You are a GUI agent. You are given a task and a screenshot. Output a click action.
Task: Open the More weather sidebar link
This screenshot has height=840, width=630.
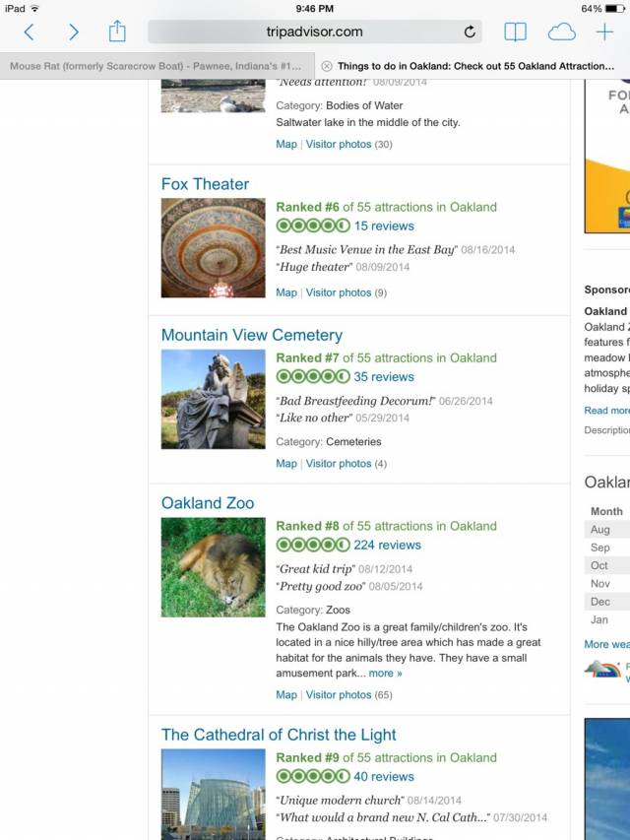coord(607,644)
